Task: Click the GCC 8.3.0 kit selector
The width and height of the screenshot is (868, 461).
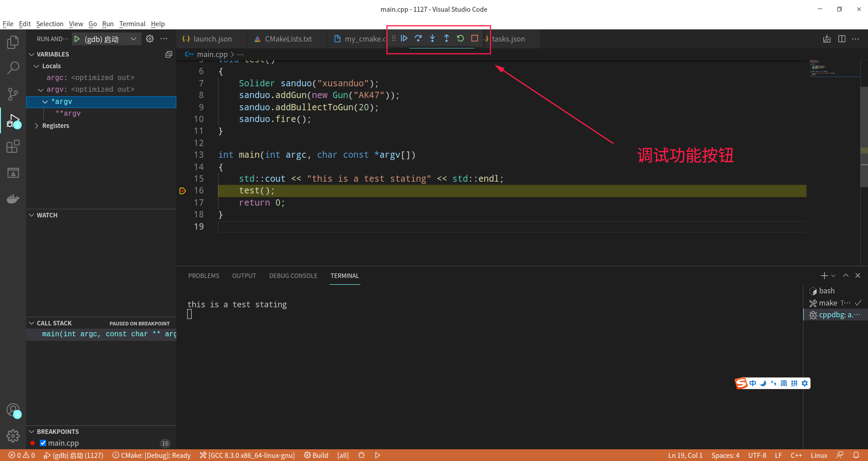Action: tap(247, 455)
